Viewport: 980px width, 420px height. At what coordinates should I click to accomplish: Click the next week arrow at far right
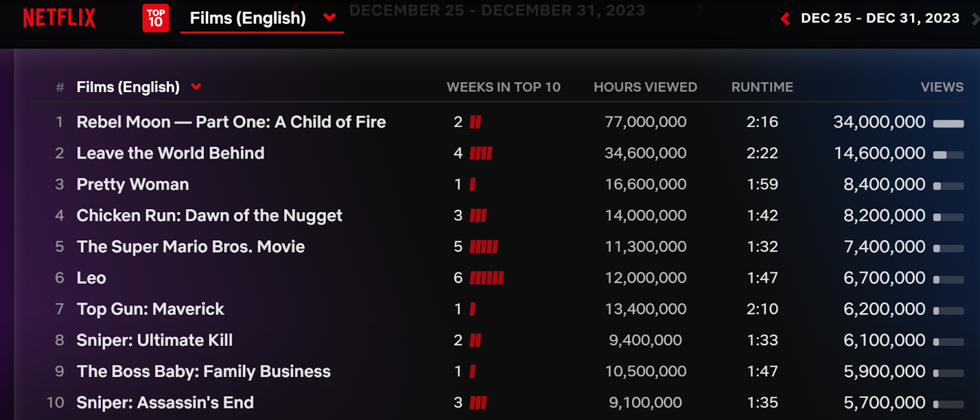click(x=975, y=19)
